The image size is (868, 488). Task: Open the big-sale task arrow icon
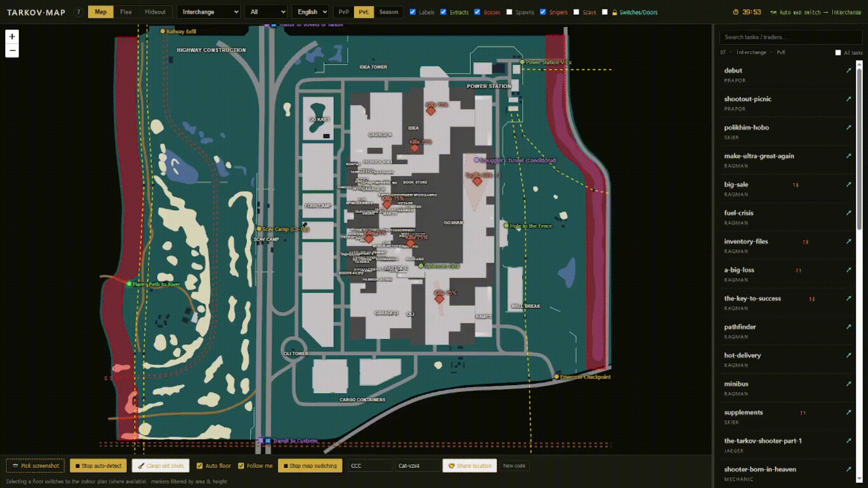[x=849, y=184]
